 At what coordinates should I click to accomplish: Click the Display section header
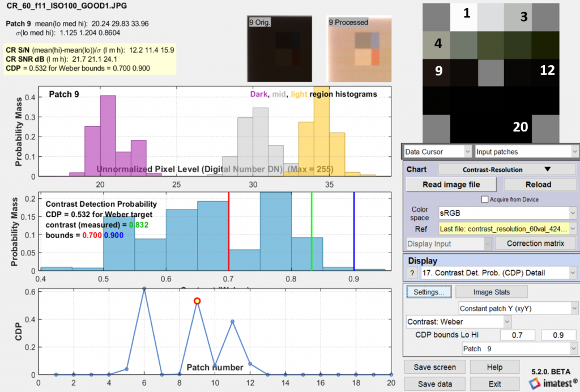(x=423, y=261)
